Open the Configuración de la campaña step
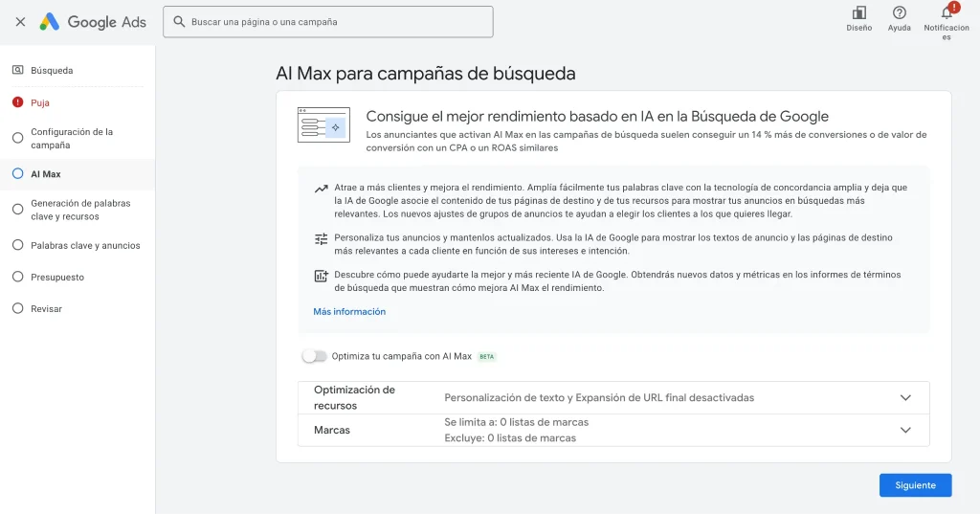 coord(72,138)
